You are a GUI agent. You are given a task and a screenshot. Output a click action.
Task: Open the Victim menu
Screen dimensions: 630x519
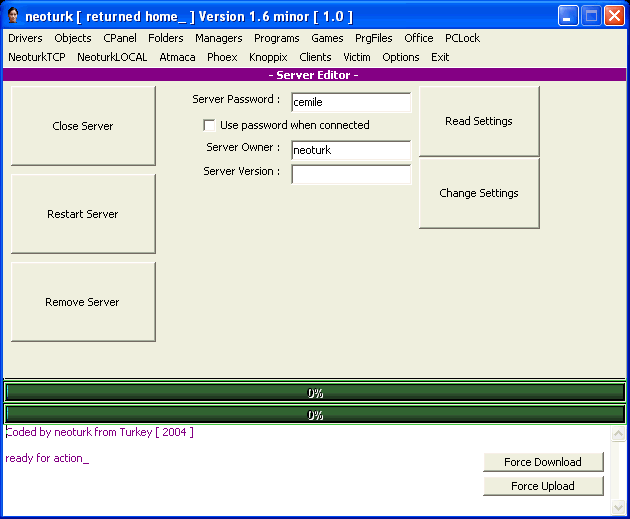[356, 57]
